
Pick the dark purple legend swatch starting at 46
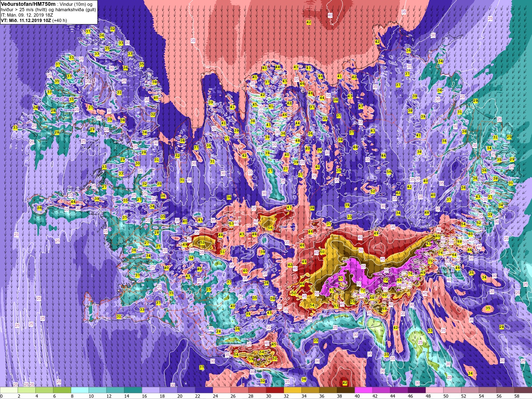[417, 390]
